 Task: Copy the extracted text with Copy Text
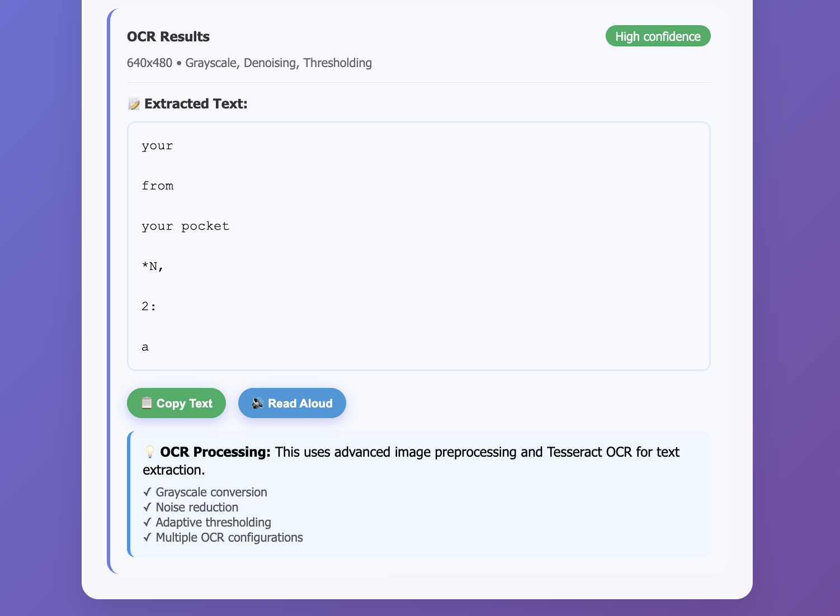(176, 403)
